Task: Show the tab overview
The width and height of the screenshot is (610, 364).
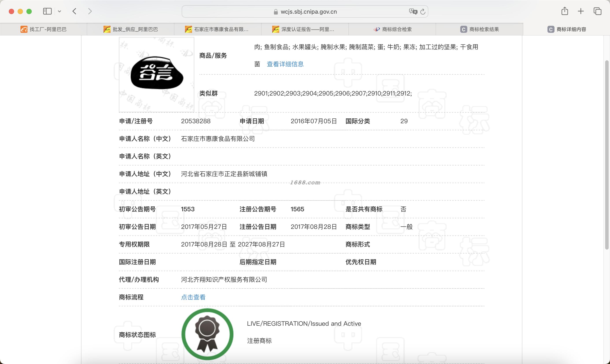Action: (597, 11)
